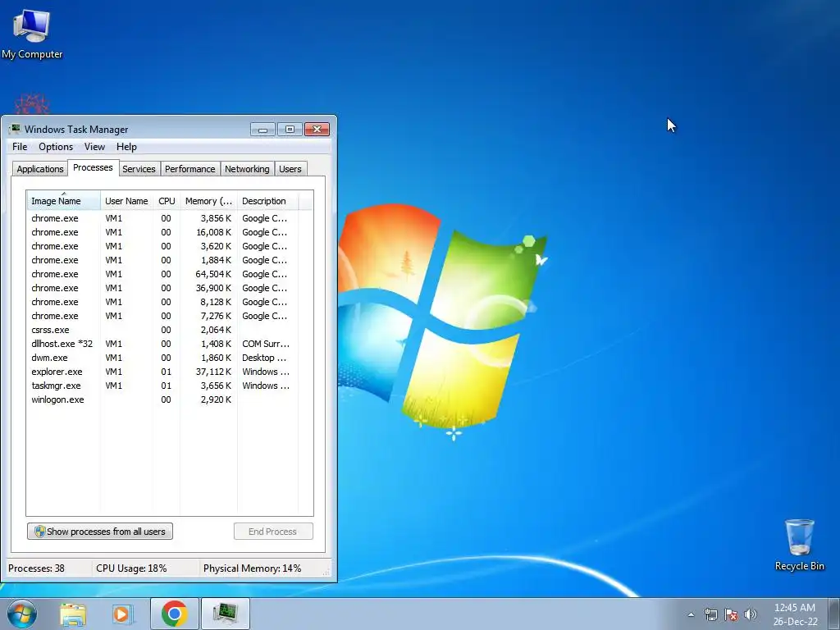Click CPU Usage: 18% in status bar

131,568
